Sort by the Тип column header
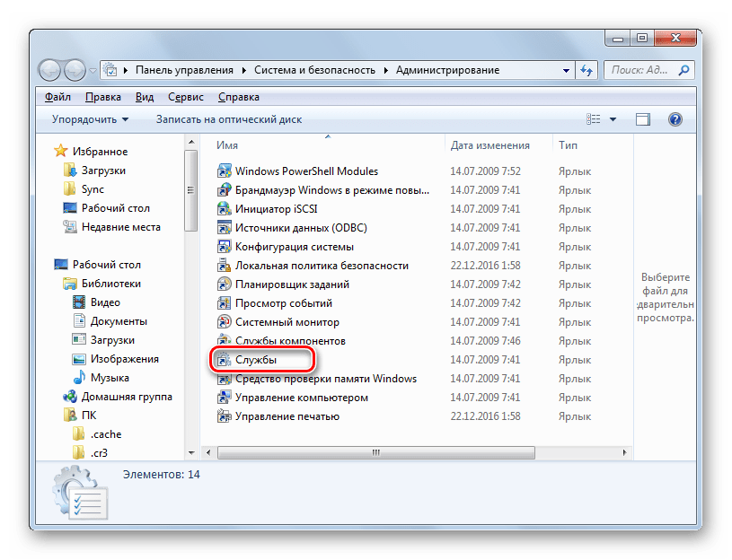Screen dimensions: 732x560 tap(593, 145)
